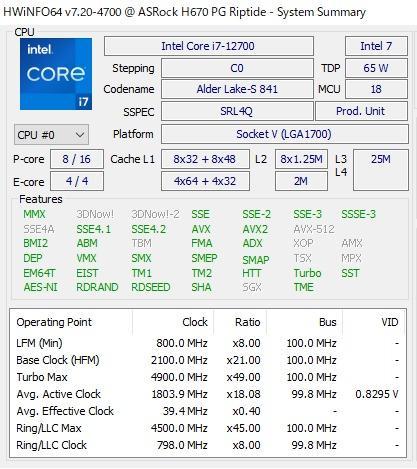Click the greyed-out AVX-512 feature
The image size is (417, 469).
pyautogui.click(x=314, y=229)
